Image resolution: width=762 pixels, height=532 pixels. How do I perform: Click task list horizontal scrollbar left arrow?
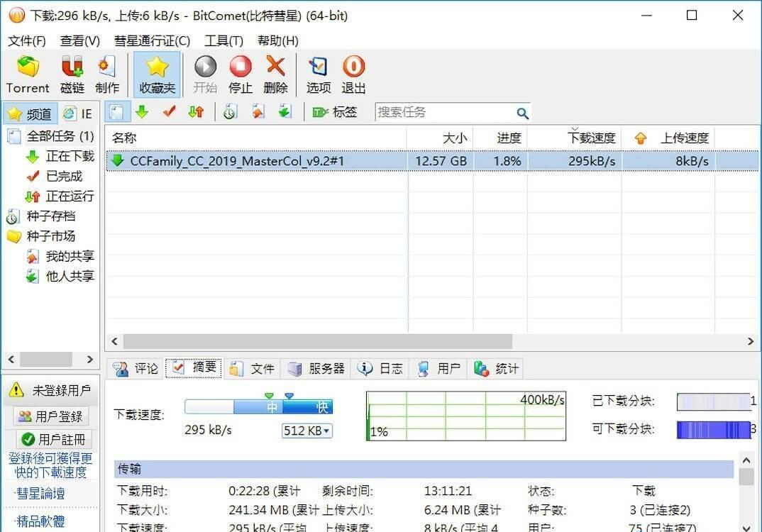(x=115, y=342)
